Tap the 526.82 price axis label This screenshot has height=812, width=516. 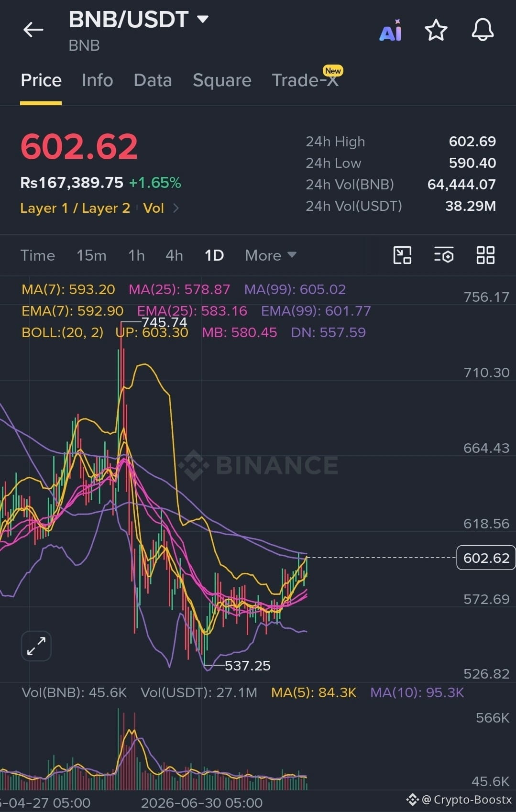486,674
